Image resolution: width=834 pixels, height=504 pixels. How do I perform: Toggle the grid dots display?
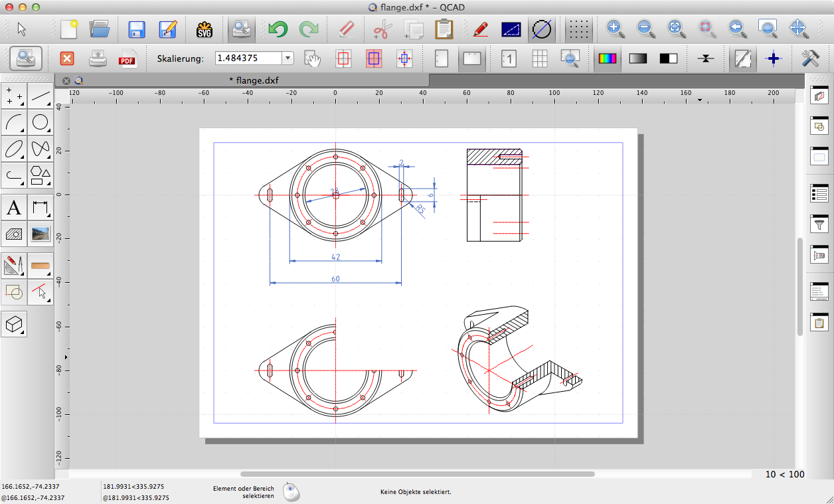tap(579, 29)
